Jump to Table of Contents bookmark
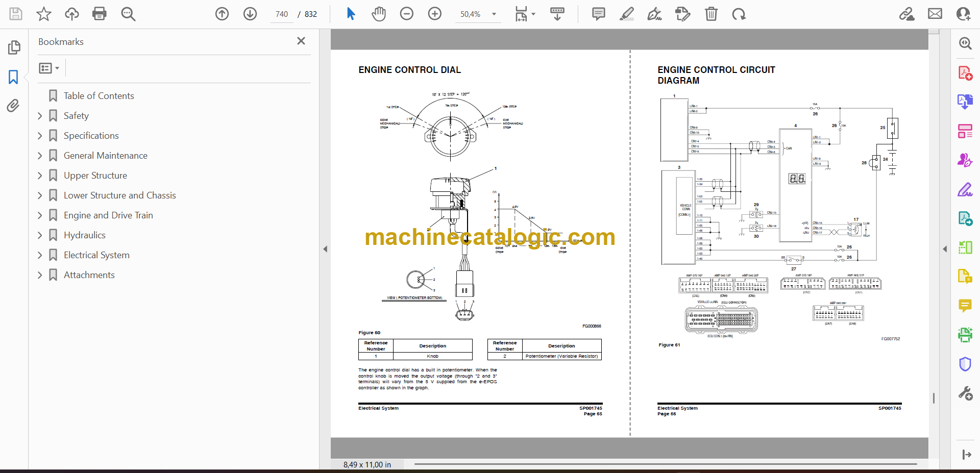 click(99, 96)
